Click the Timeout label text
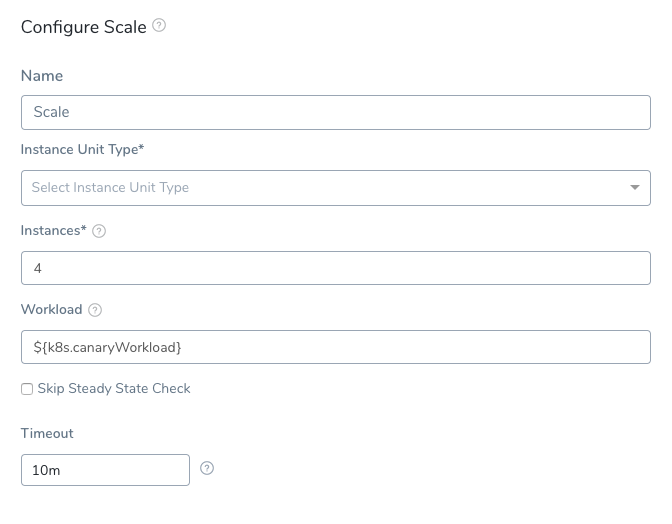 (47, 433)
